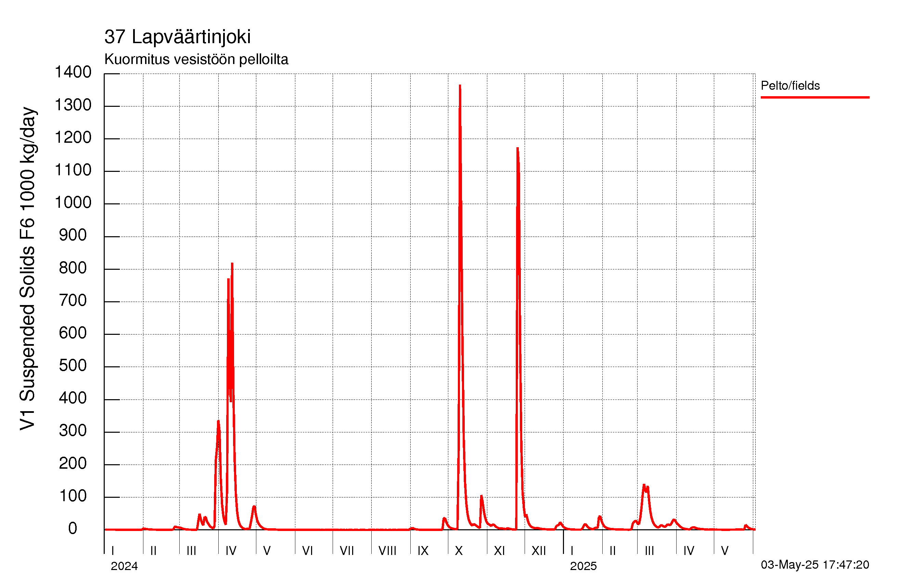The height and width of the screenshot is (582, 924).
Task: Select the y-axis value "400"
Action: pos(73,398)
